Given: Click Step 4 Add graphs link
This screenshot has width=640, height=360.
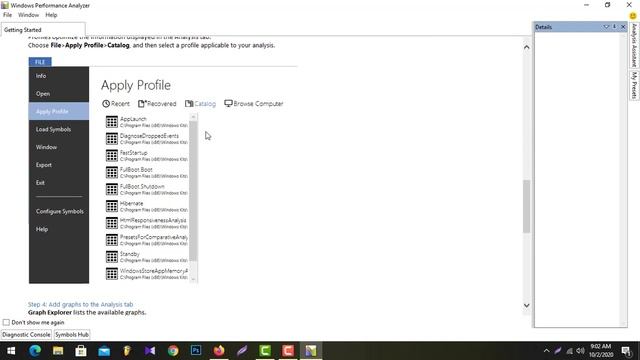Looking at the screenshot, I should 80,304.
